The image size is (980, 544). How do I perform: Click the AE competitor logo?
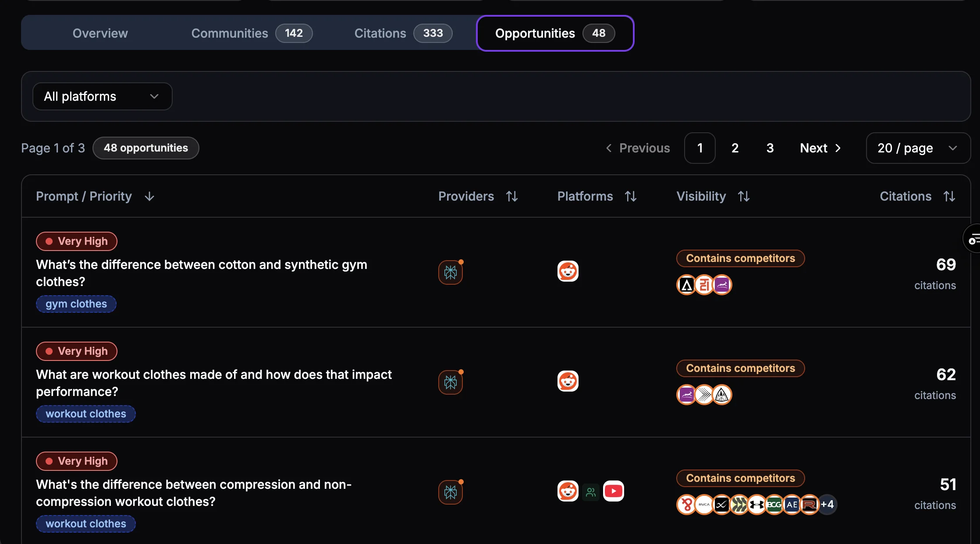(792, 505)
